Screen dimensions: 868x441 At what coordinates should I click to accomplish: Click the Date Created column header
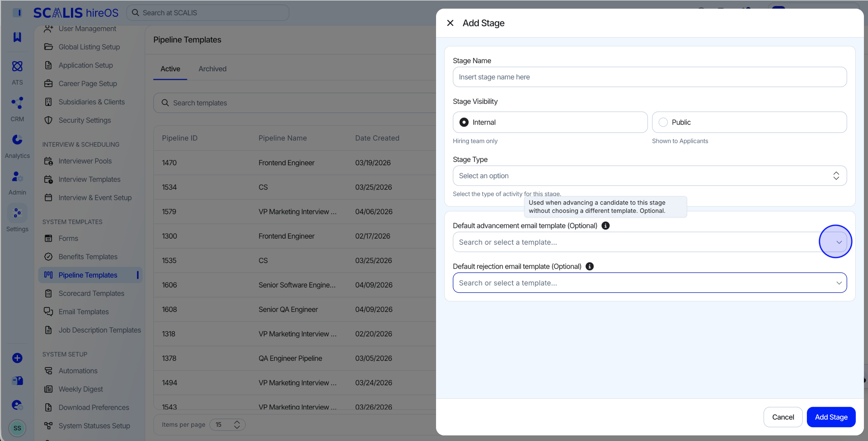click(x=377, y=138)
